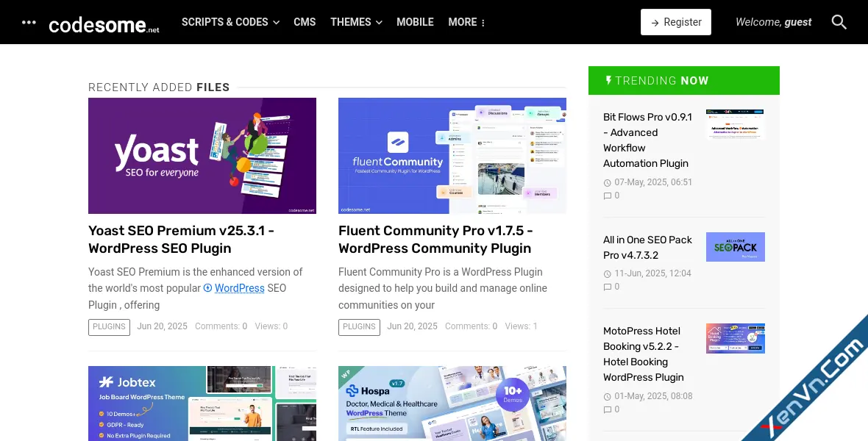The image size is (868, 441).
Task: Open Bit Flows Pro v0.9.1 trending link
Action: [647, 140]
